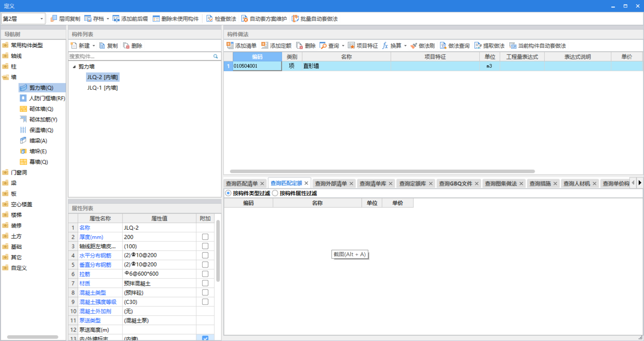Viewport: 644px width, 341px height.
Task: Select 幕墙(Q) in navigation tree
Action: [34, 162]
